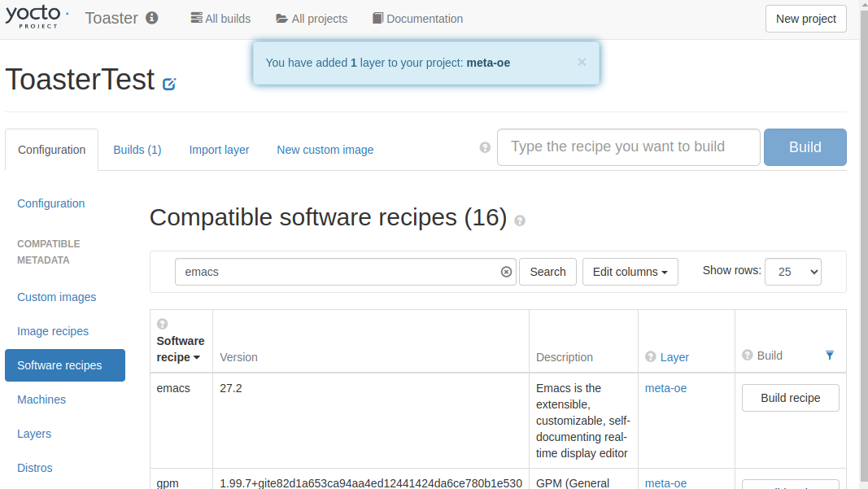Open the Documentation link
Viewport: 868px width, 489px height.
click(x=418, y=18)
